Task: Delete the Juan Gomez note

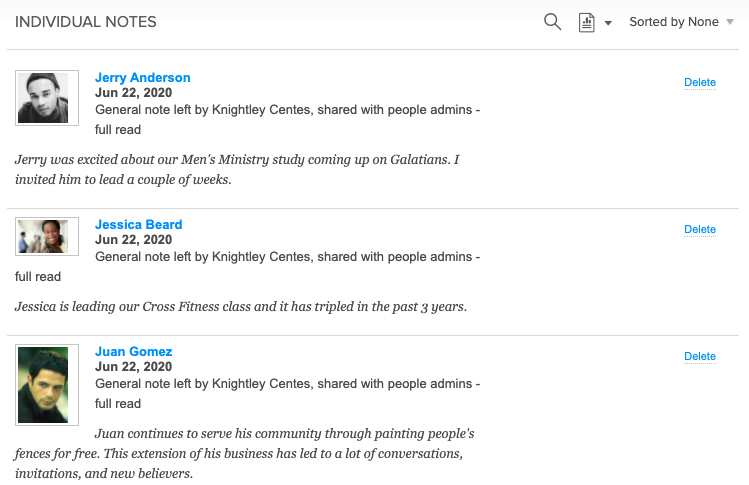Action: click(x=699, y=357)
